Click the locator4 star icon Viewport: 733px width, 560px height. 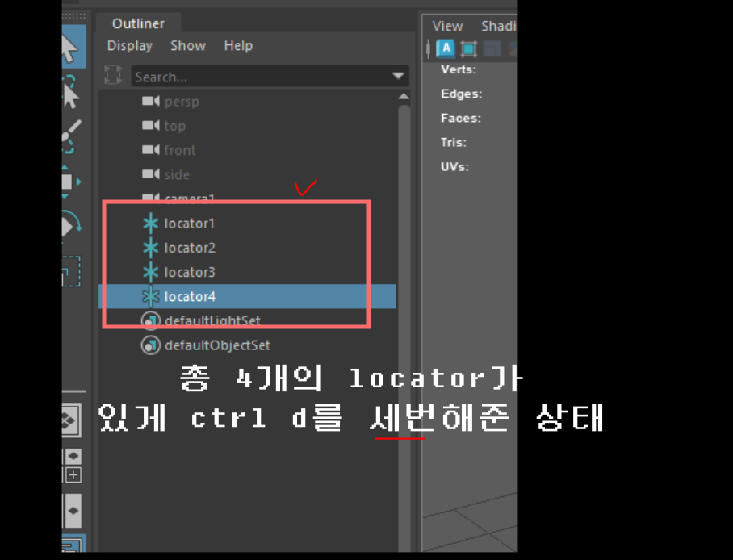(x=150, y=296)
